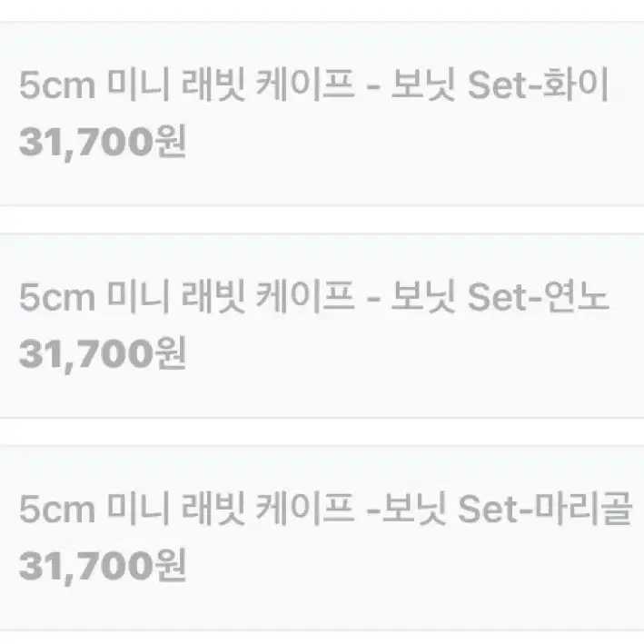Click empty card area beside Set-화이 price
The height and width of the screenshot is (644, 644).
[x=411, y=144]
